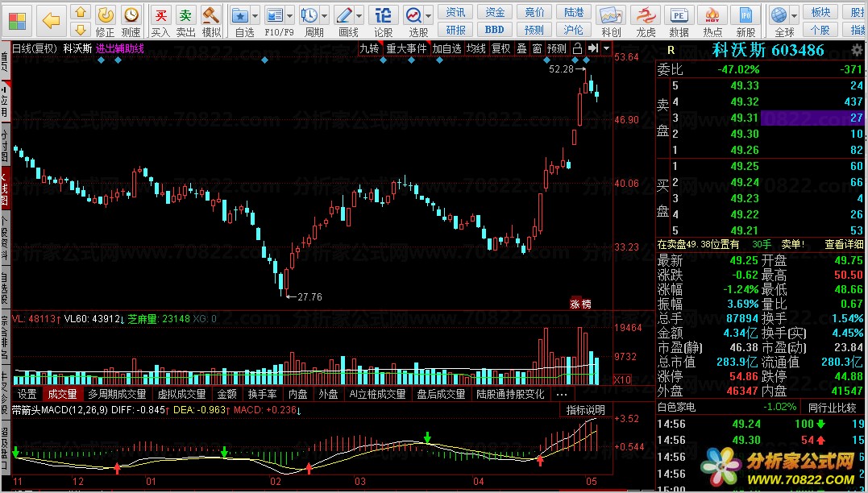Toggle 预测 on the chart bar
The height and width of the screenshot is (493, 868).
[556, 48]
